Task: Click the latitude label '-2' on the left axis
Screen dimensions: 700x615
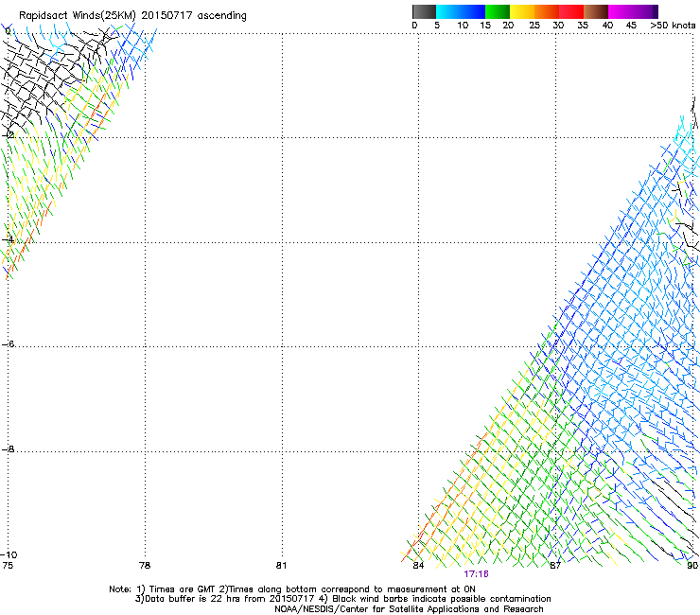Action: 8,134
